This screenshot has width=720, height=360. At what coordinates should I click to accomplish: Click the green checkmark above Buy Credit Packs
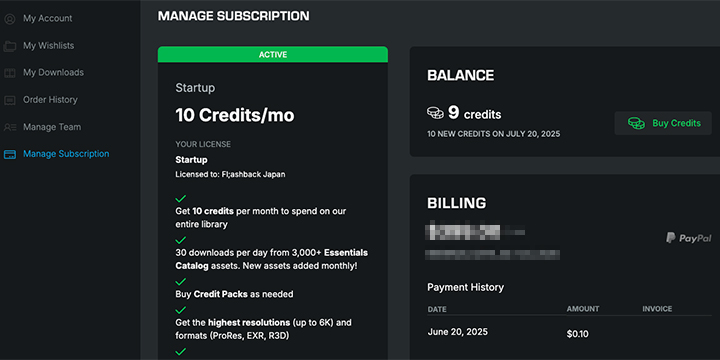click(181, 281)
